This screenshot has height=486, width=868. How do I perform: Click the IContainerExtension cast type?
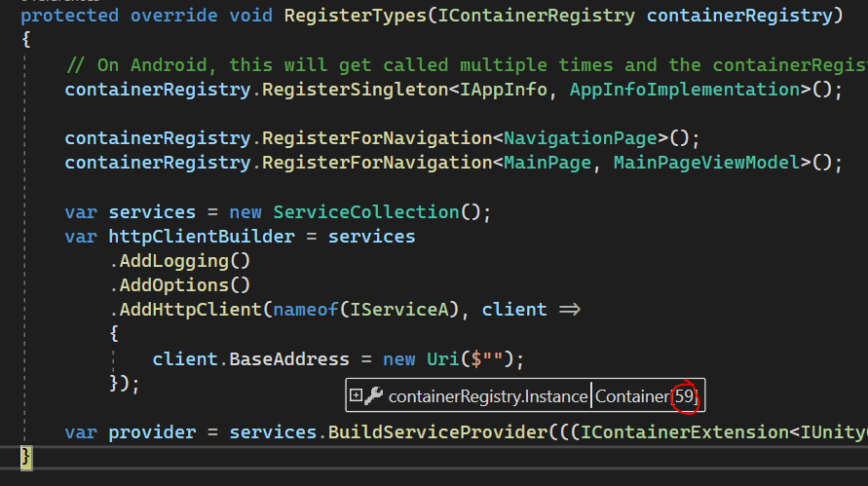click(684, 432)
